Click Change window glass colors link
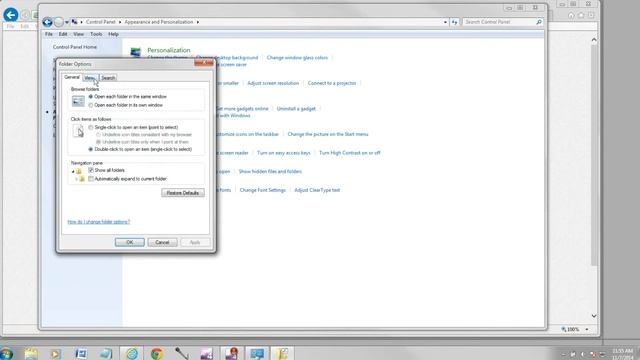The image size is (640, 360). [x=297, y=58]
